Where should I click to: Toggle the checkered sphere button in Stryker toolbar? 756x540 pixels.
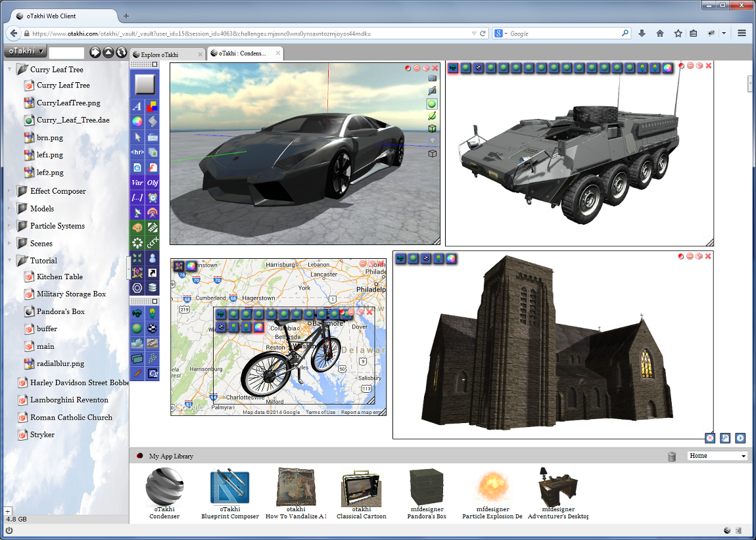point(479,68)
